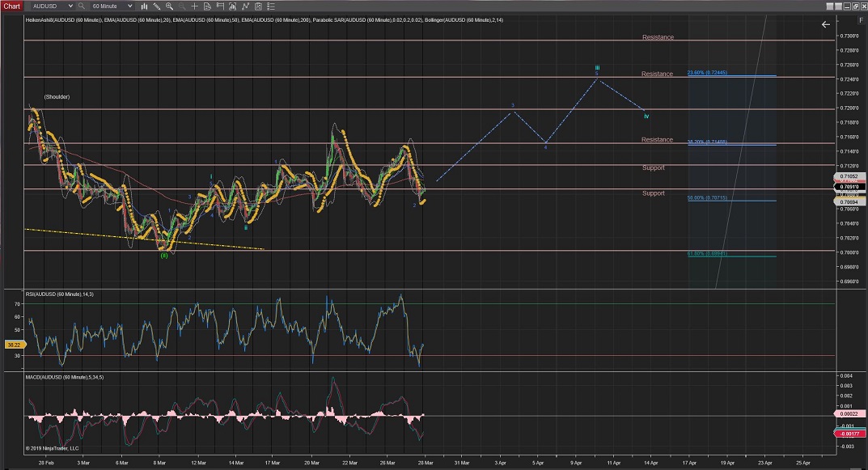
Task: Click the return arrow at chart top right
Action: pos(825,24)
